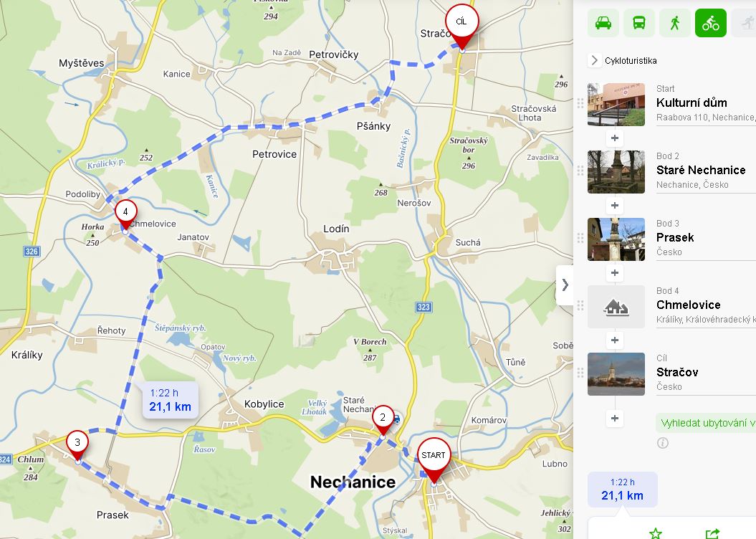This screenshot has width=756, height=539.
Task: Select car transport mode
Action: click(x=603, y=23)
